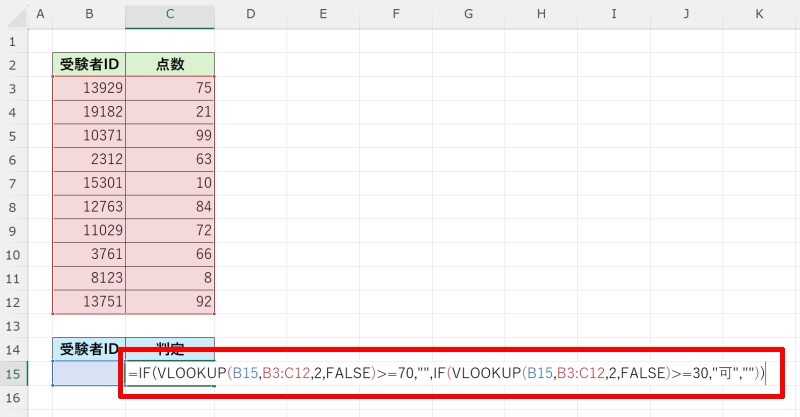Click the 受験者ID header in row 14

tap(89, 349)
